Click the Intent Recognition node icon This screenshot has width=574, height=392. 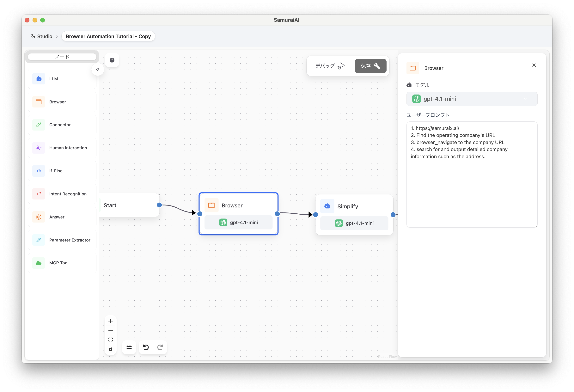(x=39, y=194)
